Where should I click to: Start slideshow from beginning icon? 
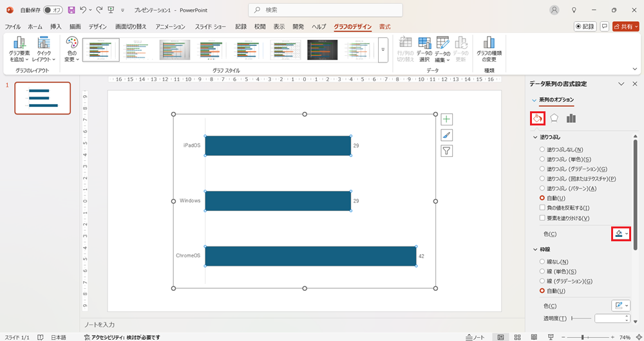[111, 10]
